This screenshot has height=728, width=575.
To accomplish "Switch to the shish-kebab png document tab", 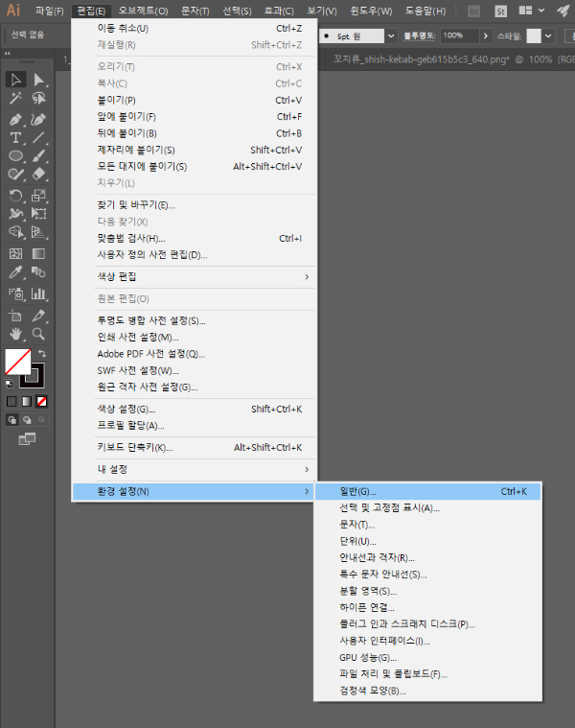I will [448, 59].
